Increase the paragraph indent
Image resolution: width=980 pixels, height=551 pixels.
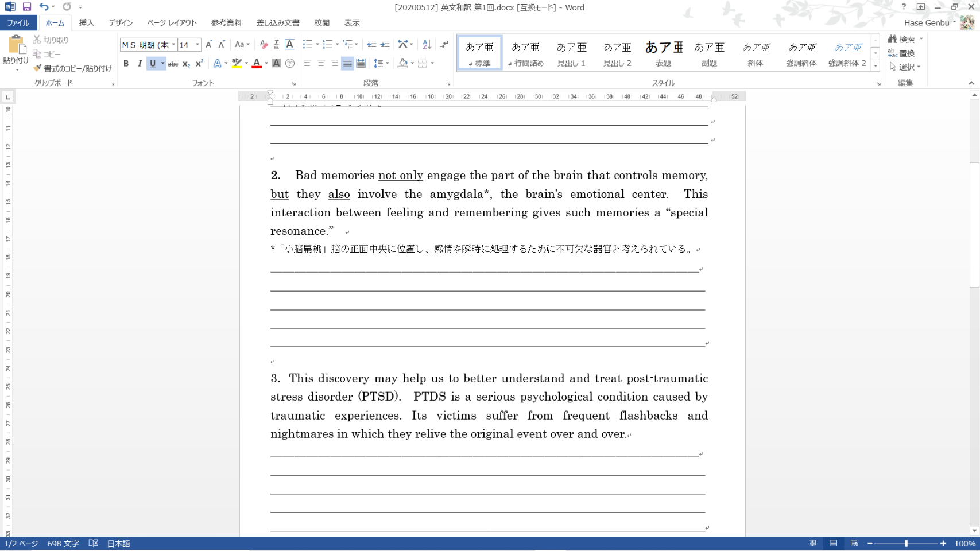(x=385, y=45)
